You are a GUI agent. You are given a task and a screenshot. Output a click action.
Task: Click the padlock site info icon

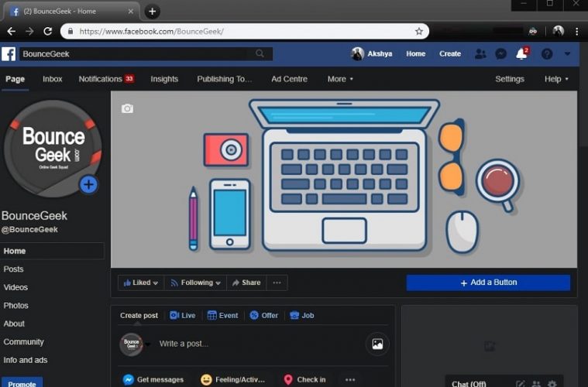click(x=70, y=32)
